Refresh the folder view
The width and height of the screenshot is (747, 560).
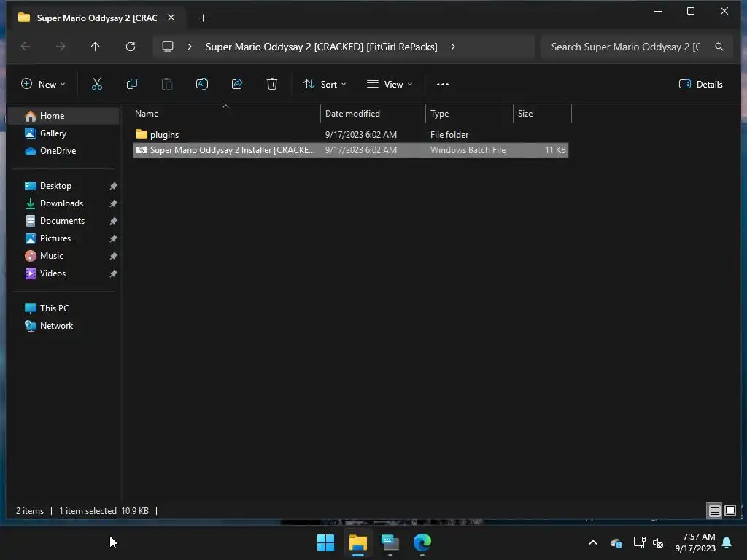click(x=131, y=47)
